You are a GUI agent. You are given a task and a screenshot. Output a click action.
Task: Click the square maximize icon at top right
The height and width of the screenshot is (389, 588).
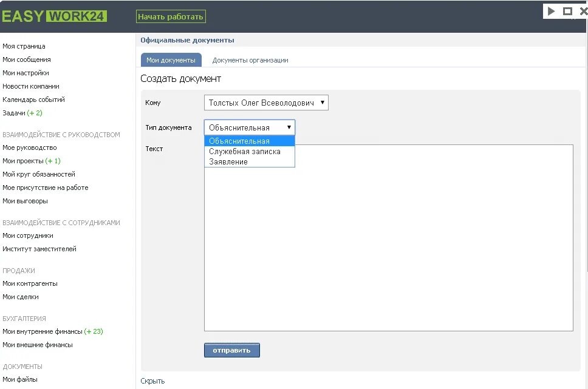click(568, 12)
